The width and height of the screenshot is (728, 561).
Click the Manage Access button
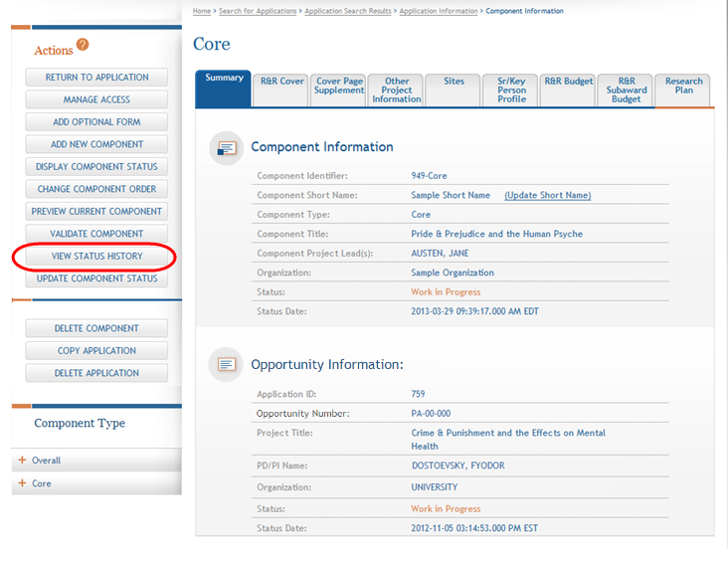(x=96, y=99)
